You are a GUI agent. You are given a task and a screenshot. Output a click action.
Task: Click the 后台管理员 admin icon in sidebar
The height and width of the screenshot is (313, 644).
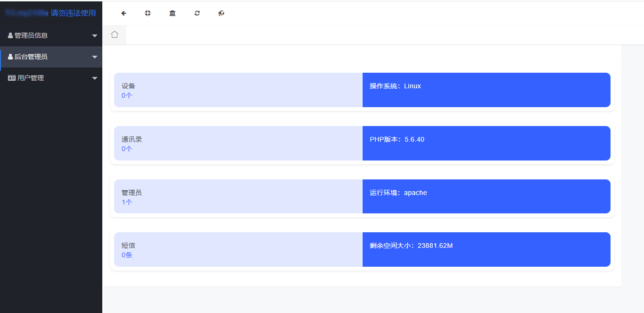pyautogui.click(x=10, y=56)
